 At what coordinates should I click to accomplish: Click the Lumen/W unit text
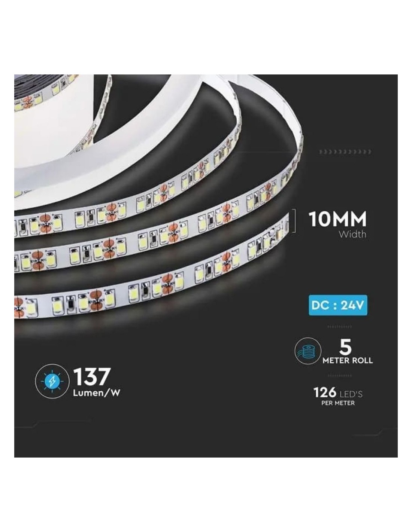pyautogui.click(x=98, y=393)
